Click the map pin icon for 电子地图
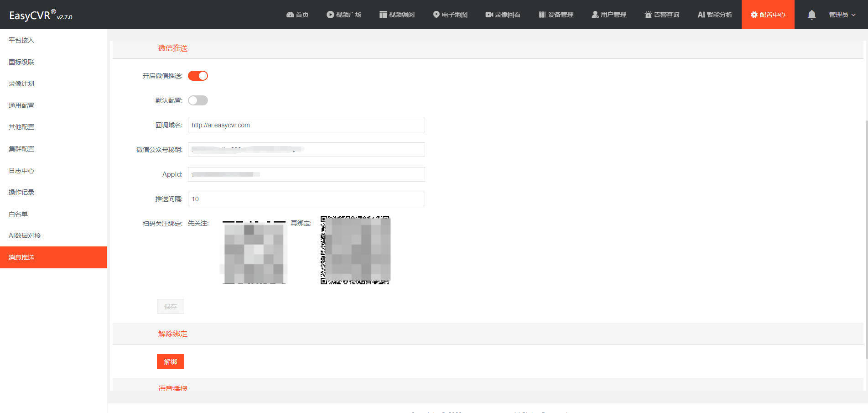This screenshot has height=413, width=868. pos(436,15)
